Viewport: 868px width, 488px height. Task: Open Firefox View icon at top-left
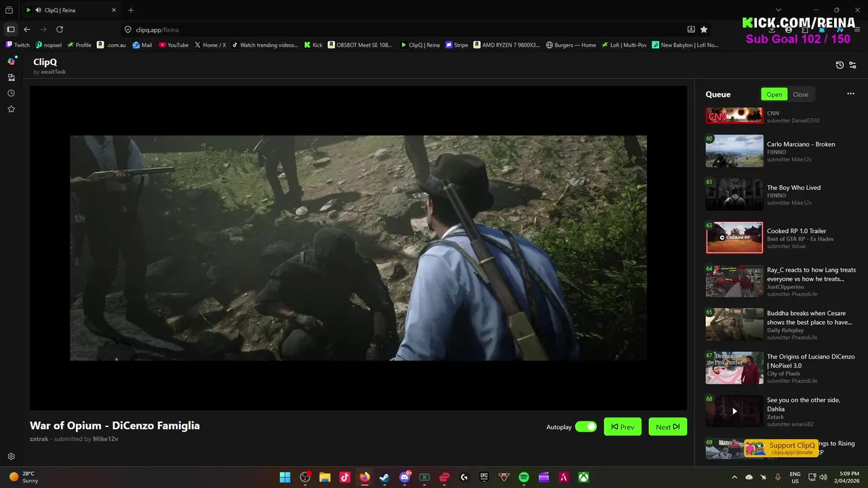9,10
